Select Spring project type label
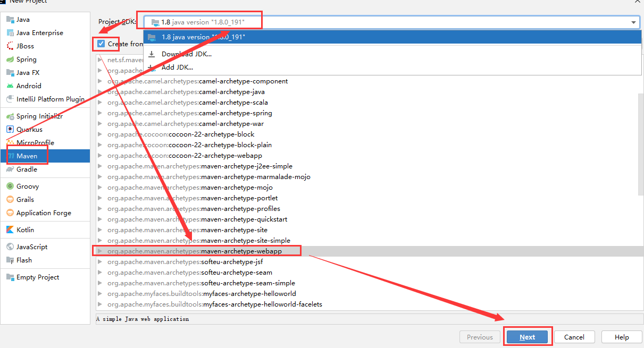The height and width of the screenshot is (348, 644). pos(27,60)
